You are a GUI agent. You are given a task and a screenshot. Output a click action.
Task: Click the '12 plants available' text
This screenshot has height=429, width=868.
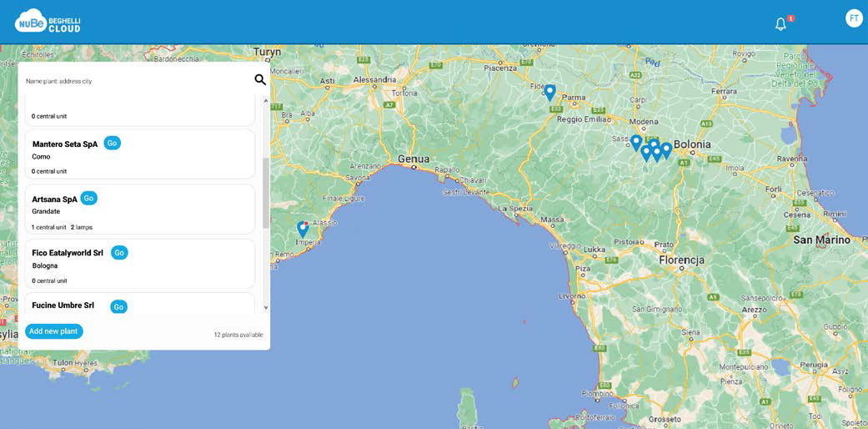pos(238,335)
